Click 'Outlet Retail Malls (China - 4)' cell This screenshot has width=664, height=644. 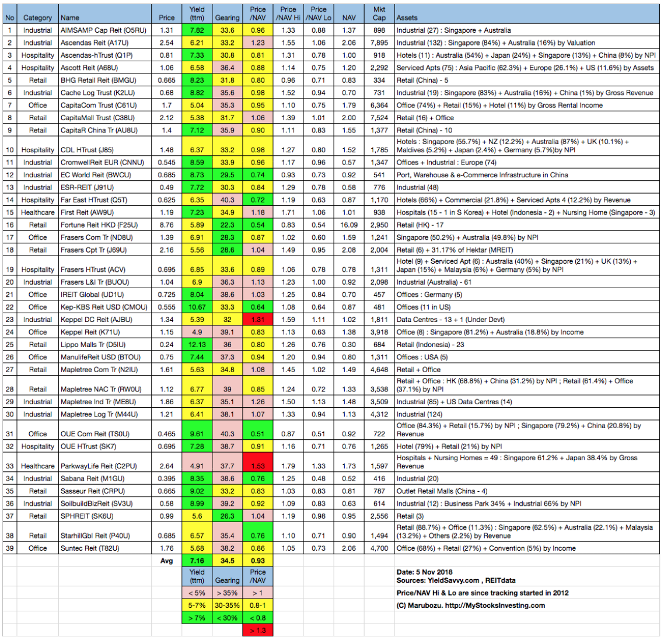click(527, 491)
